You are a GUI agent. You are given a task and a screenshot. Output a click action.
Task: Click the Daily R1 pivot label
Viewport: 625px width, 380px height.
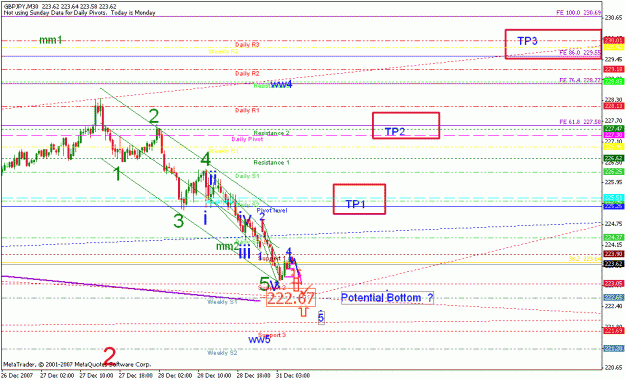tap(247, 110)
